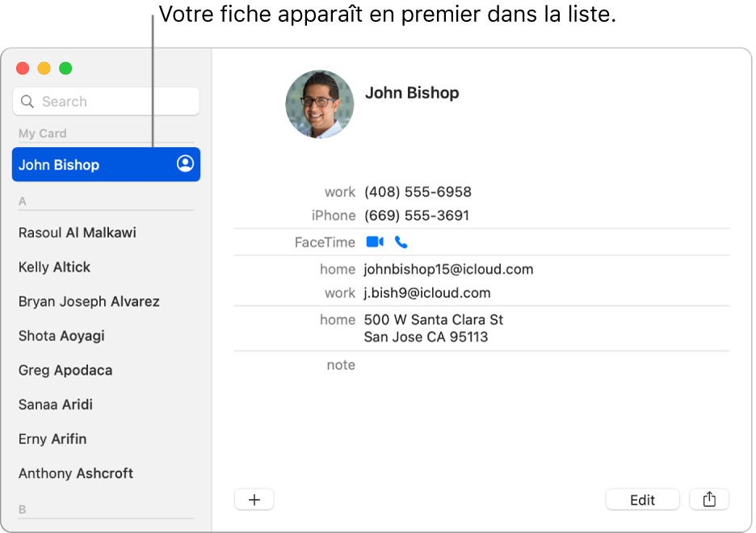756x533 pixels.
Task: Close the Contacts window
Action: pyautogui.click(x=23, y=69)
